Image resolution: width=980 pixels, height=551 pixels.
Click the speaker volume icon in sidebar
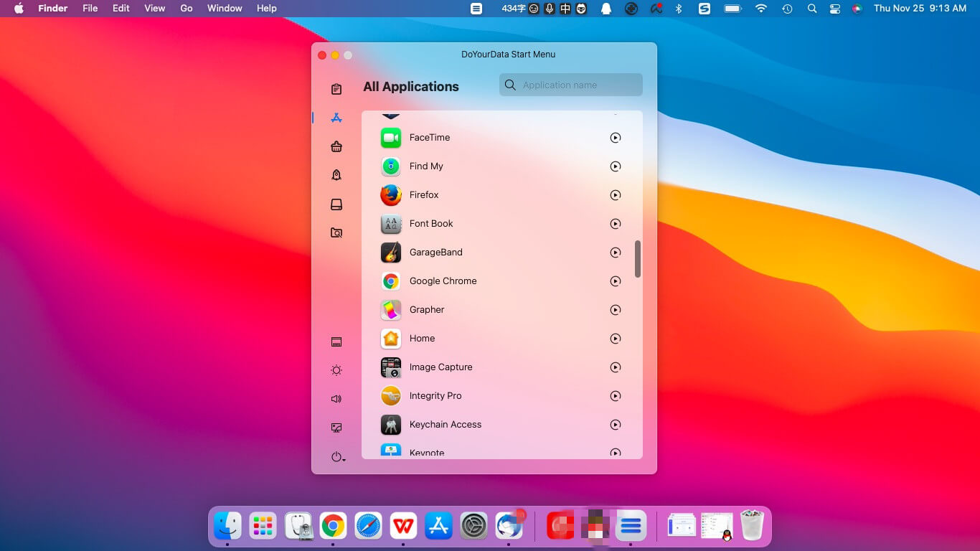(x=336, y=398)
